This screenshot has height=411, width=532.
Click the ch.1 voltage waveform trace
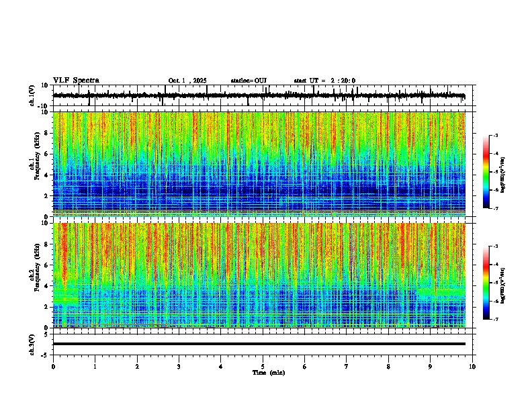259,95
